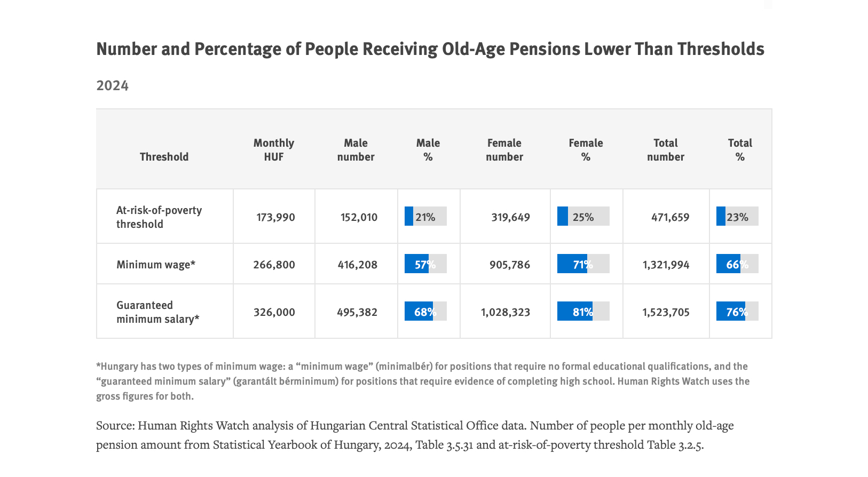
Task: Click the Guaranteed minimum salary* row label
Action: [x=157, y=312]
